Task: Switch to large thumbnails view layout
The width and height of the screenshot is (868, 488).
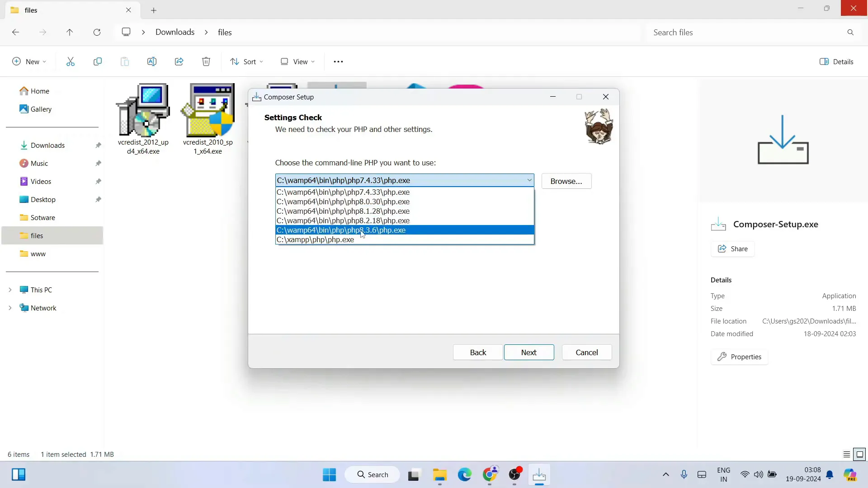Action: 860,455
